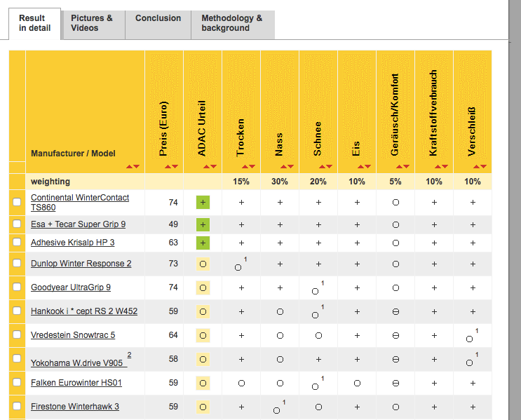
Task: Open Goodyear UltraGrip 9 link
Action: [71, 287]
